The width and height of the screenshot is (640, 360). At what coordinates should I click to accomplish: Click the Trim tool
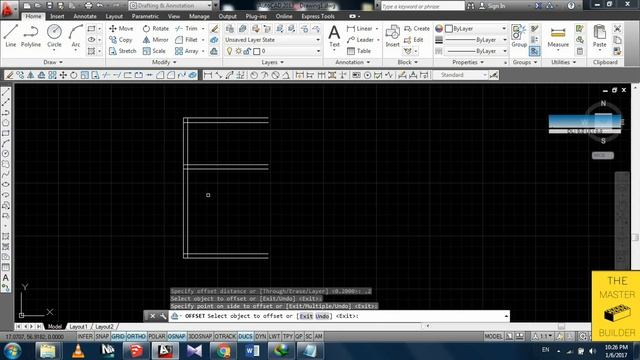click(186, 29)
